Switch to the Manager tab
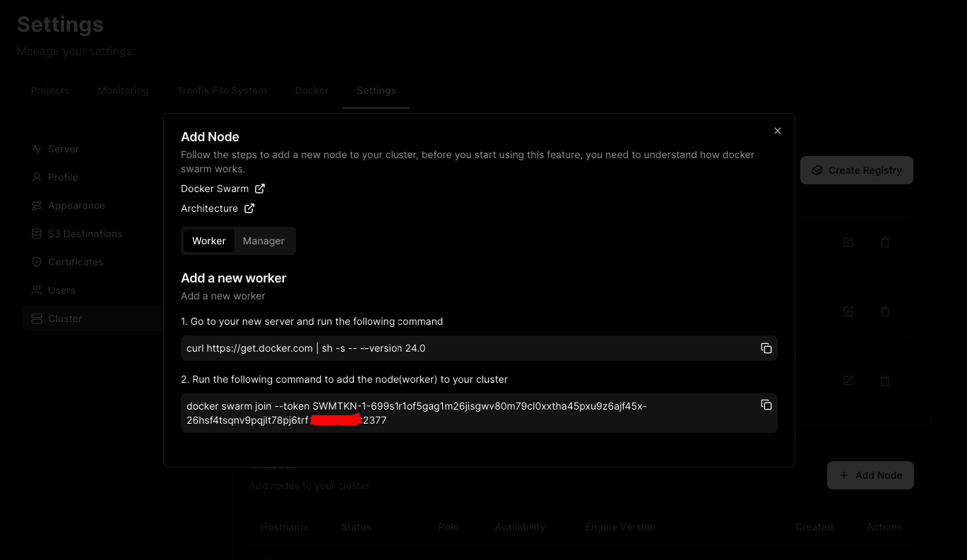Viewport: 967px width, 560px height. click(x=263, y=241)
